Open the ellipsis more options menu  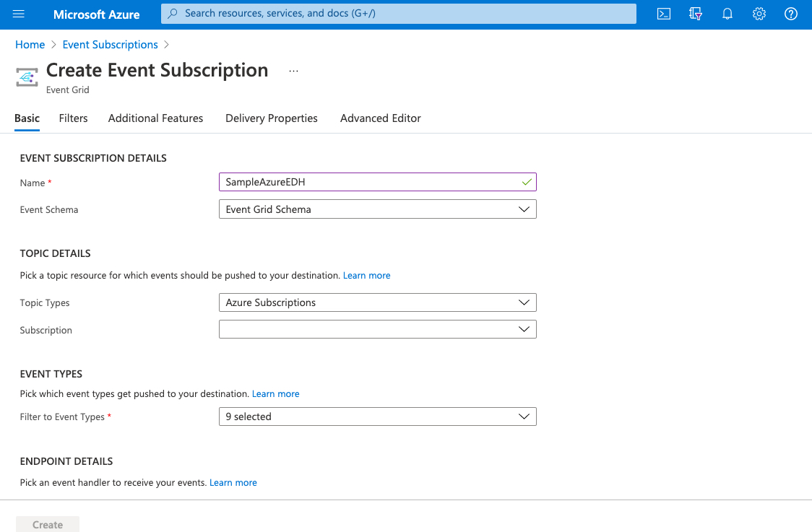tap(293, 71)
